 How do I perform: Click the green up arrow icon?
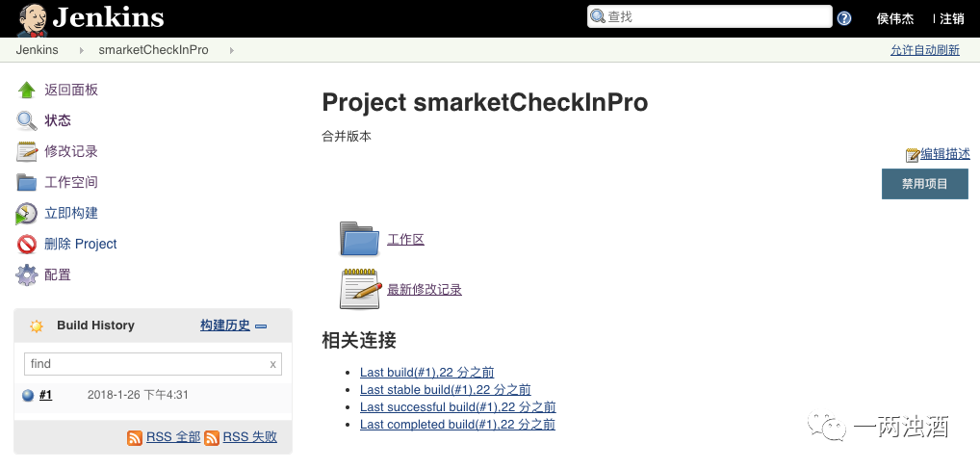point(27,91)
